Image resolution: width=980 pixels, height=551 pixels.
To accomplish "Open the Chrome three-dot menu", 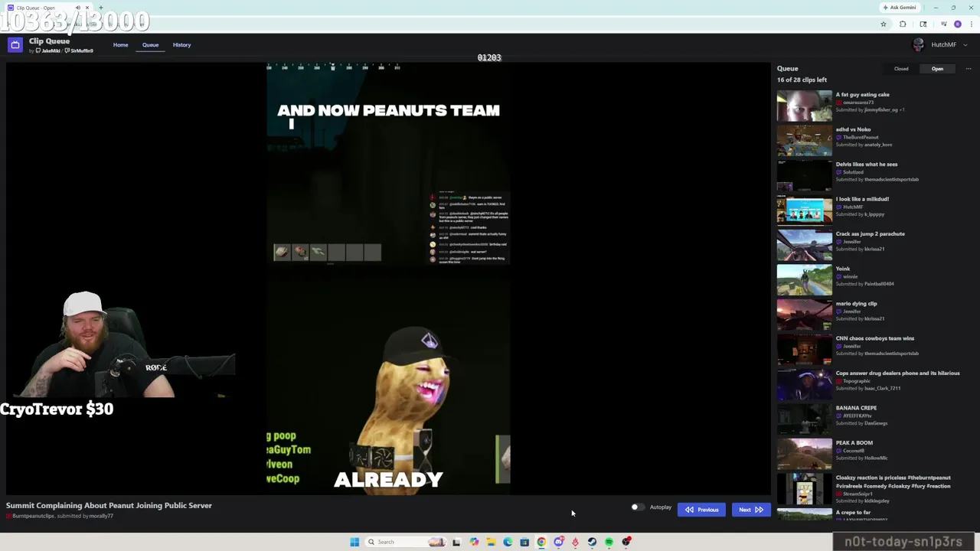I will tap(971, 24).
